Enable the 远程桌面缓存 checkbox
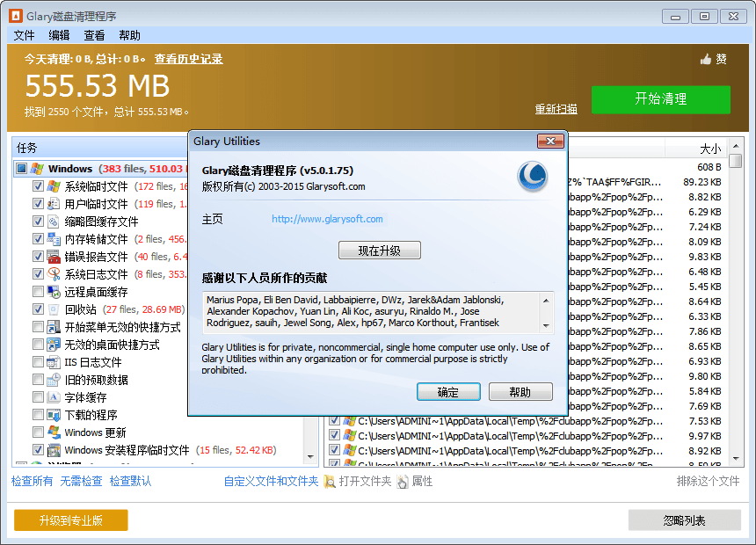756x545 pixels. pyautogui.click(x=38, y=292)
